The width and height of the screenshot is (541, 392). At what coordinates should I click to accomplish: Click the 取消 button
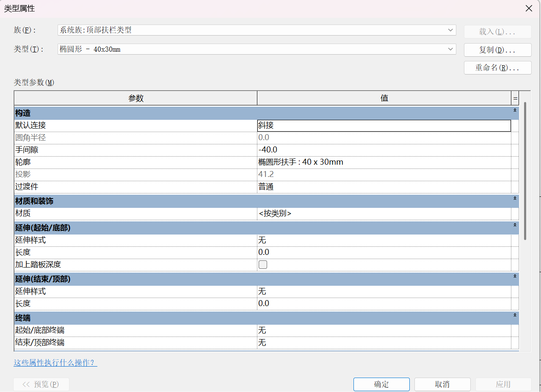[442, 384]
